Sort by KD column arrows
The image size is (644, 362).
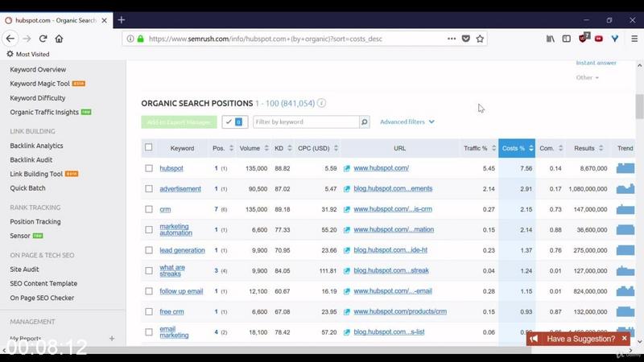290,148
